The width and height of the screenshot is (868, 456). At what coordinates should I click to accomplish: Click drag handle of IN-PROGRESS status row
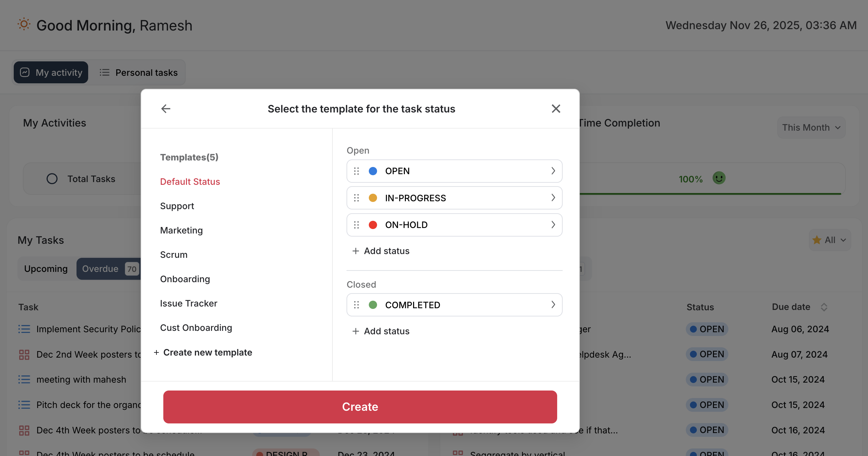(x=356, y=198)
